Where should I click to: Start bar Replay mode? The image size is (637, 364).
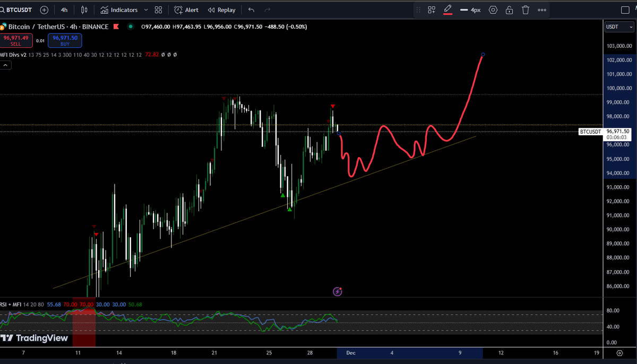tap(222, 10)
